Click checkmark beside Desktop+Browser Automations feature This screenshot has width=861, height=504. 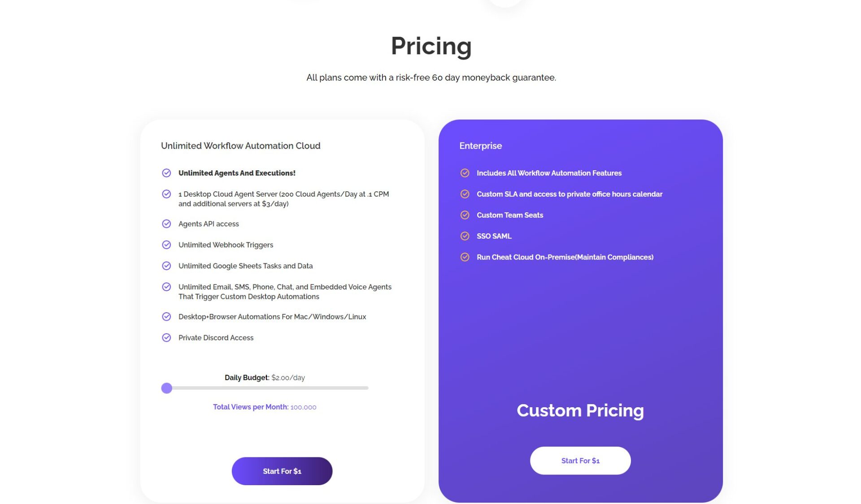click(166, 316)
